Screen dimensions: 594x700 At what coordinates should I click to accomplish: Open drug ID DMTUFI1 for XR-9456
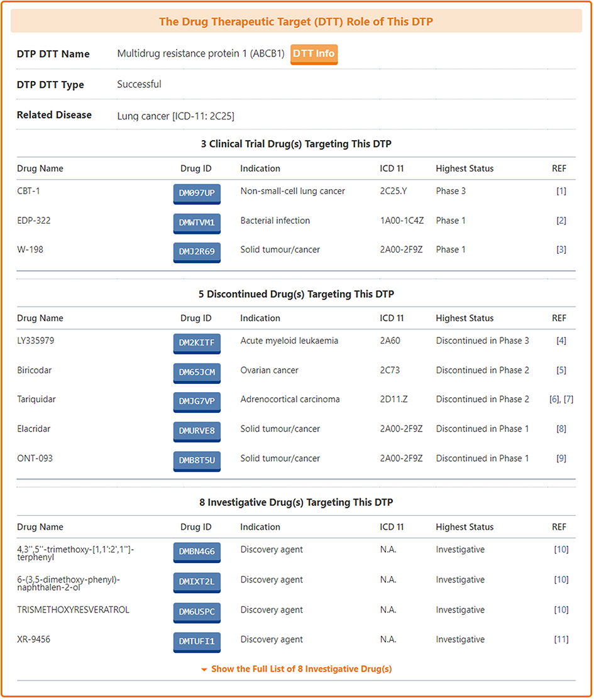click(x=197, y=642)
